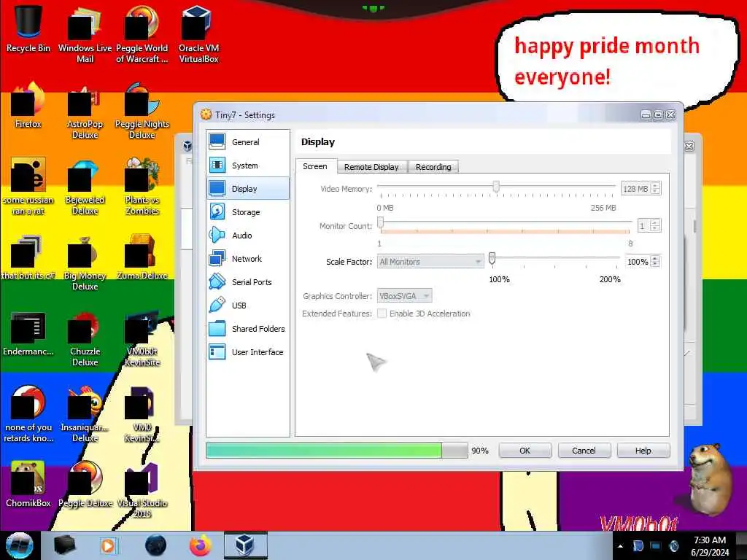Open Storage settings category
Image resolution: width=747 pixels, height=560 pixels.
pyautogui.click(x=248, y=212)
